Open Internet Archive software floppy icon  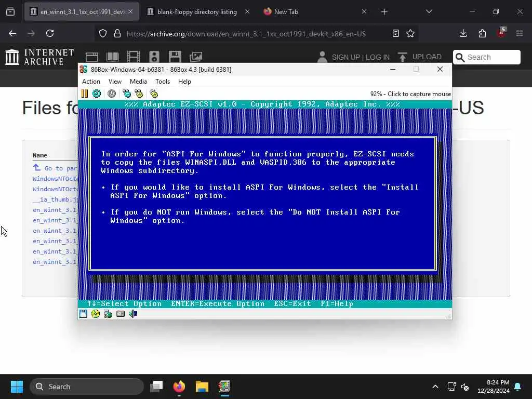175,57
